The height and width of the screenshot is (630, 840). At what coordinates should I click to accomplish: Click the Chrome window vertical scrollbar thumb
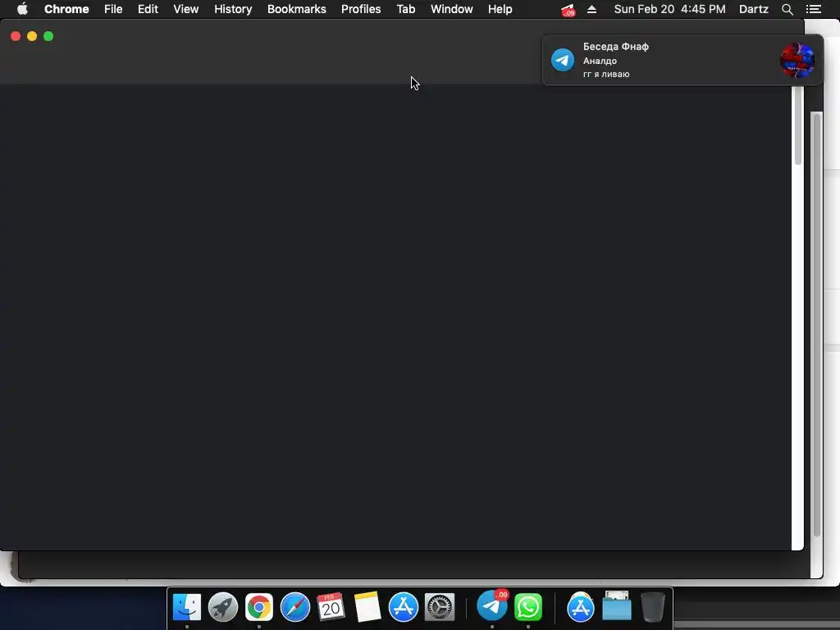coord(797,126)
